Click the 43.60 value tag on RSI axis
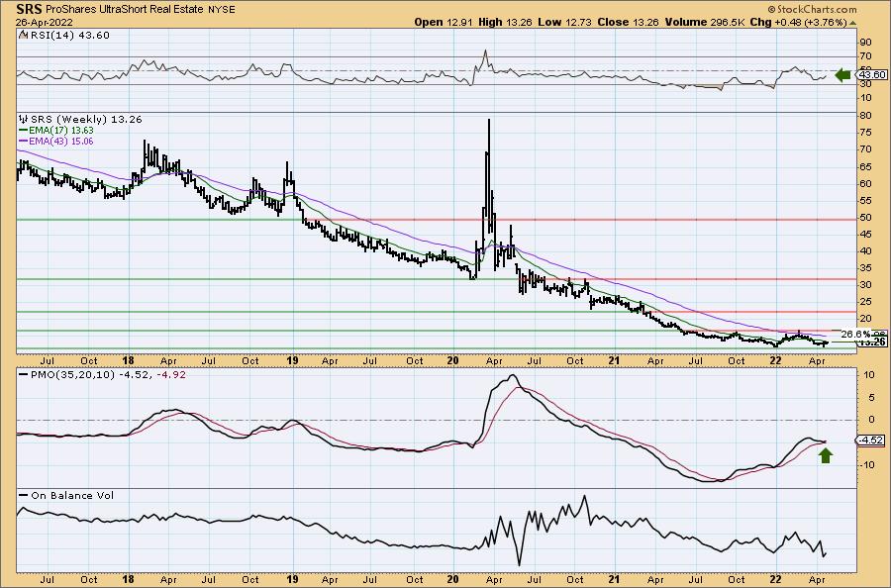The image size is (891, 588). pos(871,74)
